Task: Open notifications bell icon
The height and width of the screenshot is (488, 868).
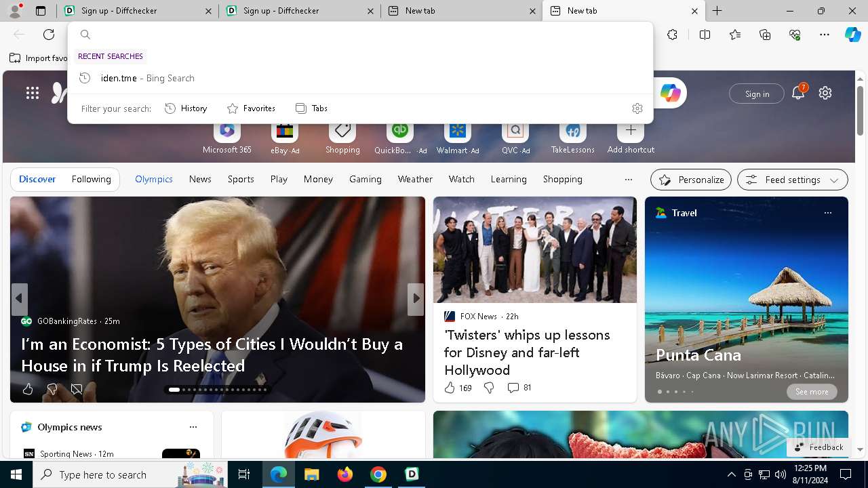Action: (798, 94)
